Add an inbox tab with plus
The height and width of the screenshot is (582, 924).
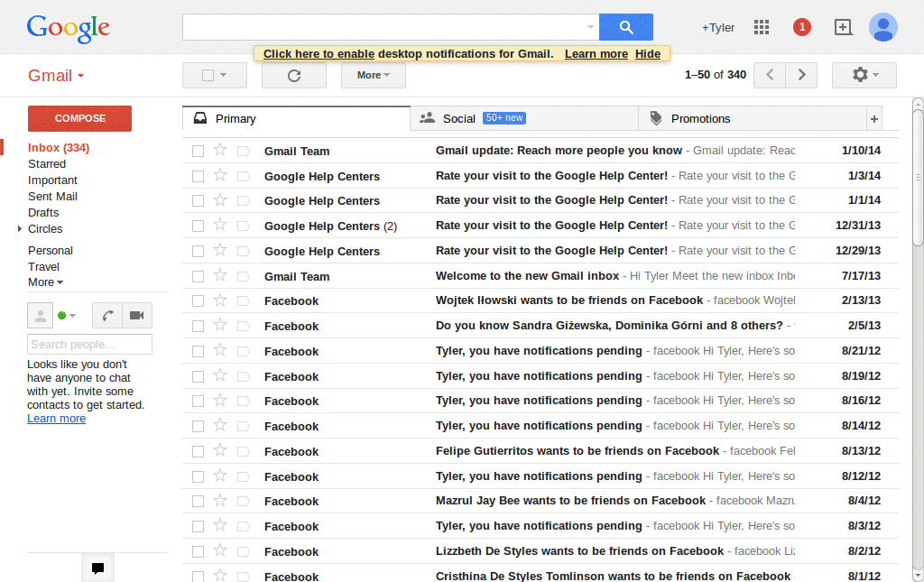873,119
